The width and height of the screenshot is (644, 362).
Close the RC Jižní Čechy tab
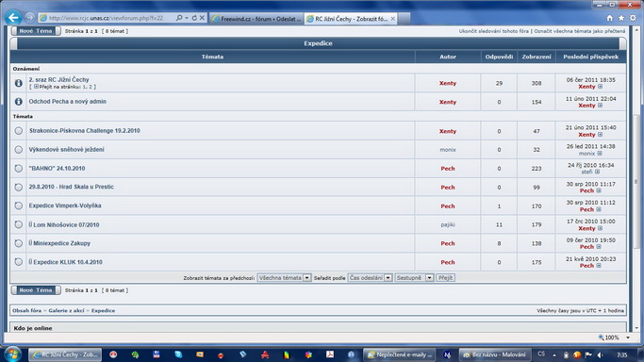(x=392, y=19)
